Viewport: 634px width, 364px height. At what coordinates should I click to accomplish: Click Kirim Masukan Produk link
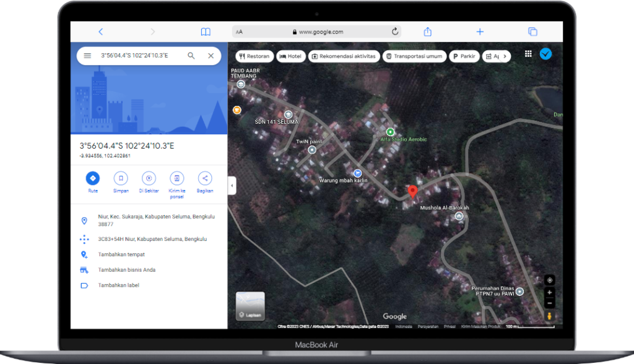point(480,326)
